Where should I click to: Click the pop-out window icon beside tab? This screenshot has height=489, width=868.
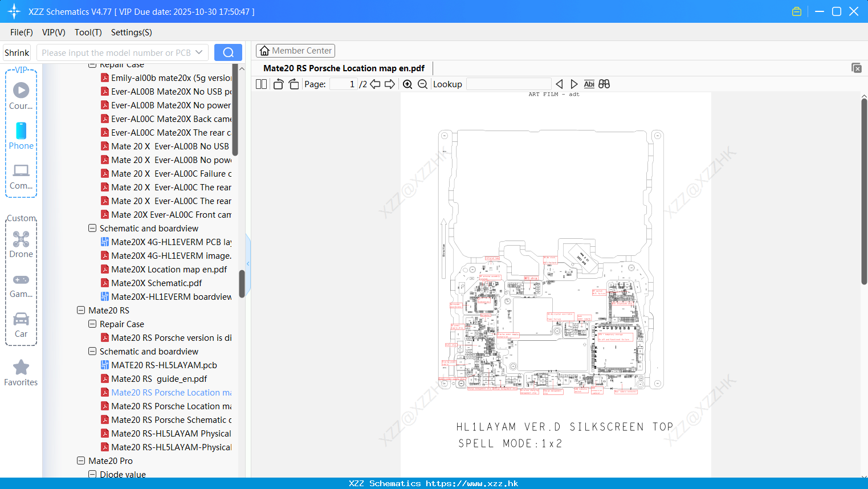[857, 68]
